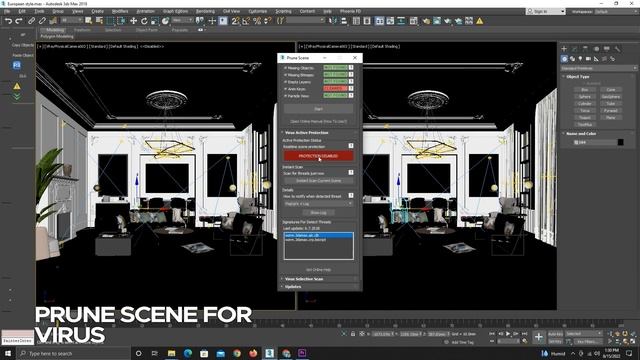The image size is (640, 360).
Task: Select the Select and Link chain icon
Action: coord(31,21)
